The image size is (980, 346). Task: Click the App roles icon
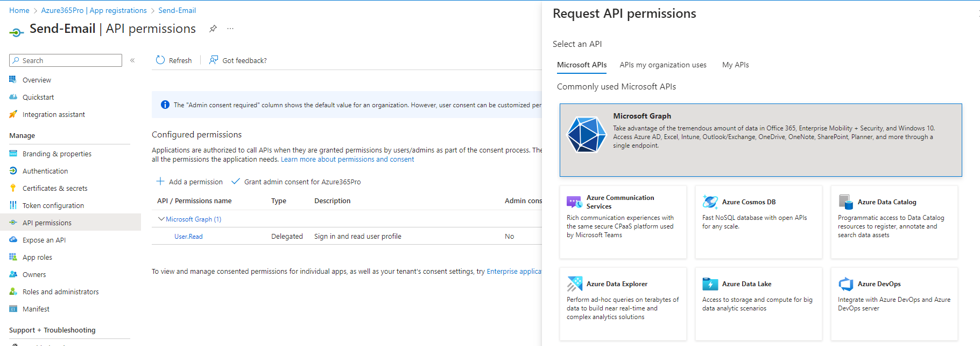[13, 257]
